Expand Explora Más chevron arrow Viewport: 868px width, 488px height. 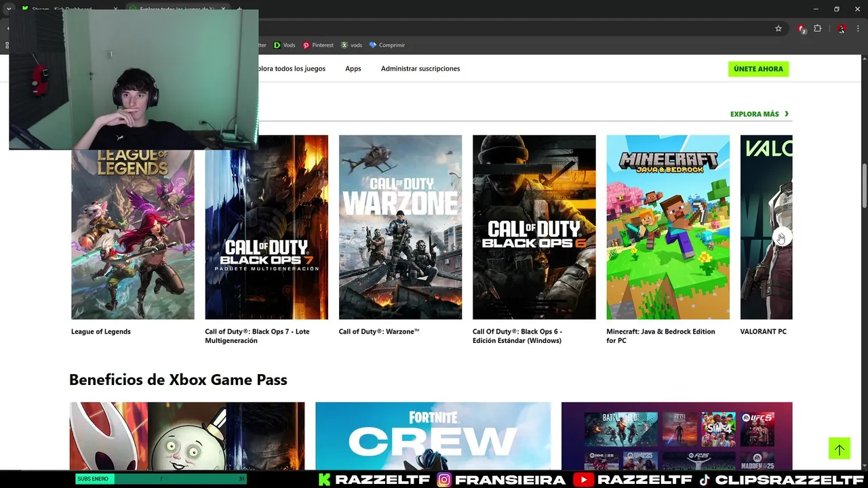(x=787, y=114)
